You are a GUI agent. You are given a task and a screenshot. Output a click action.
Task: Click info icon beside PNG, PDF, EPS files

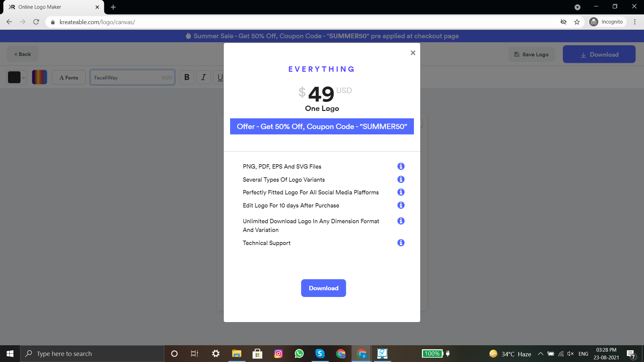point(401,166)
